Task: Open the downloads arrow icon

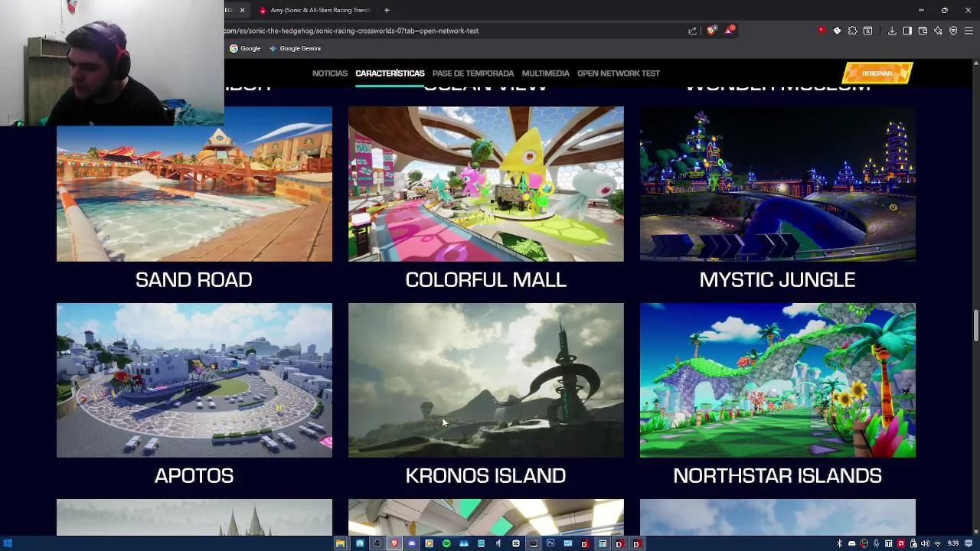Action: pos(892,31)
